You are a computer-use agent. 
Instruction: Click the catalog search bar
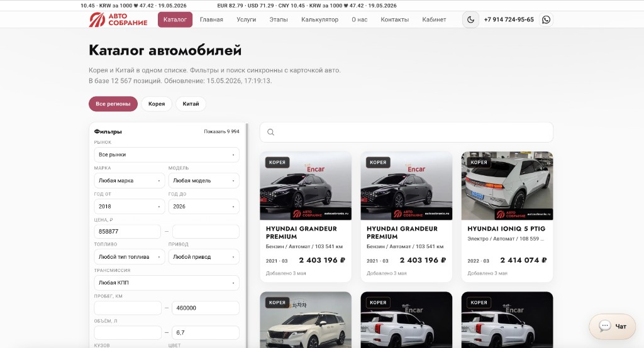pos(406,132)
